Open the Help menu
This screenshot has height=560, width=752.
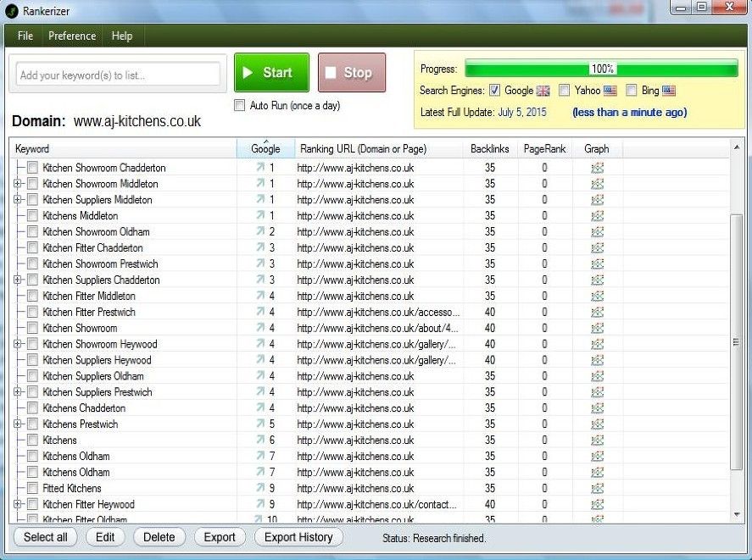tap(122, 36)
